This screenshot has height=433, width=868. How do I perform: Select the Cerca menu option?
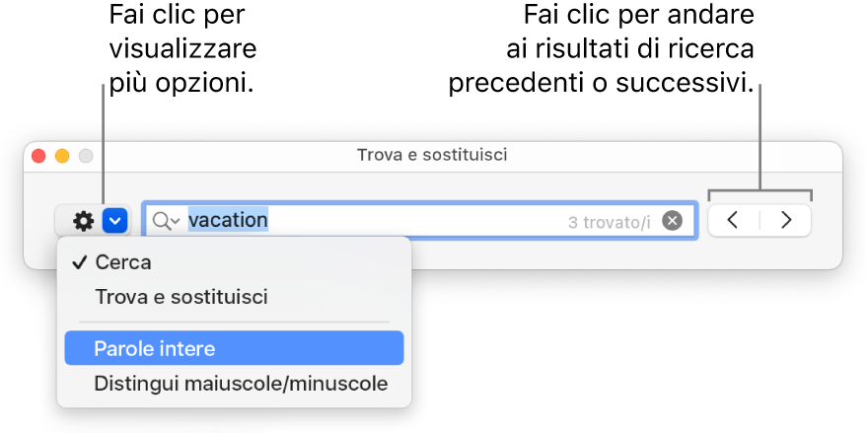(x=123, y=263)
